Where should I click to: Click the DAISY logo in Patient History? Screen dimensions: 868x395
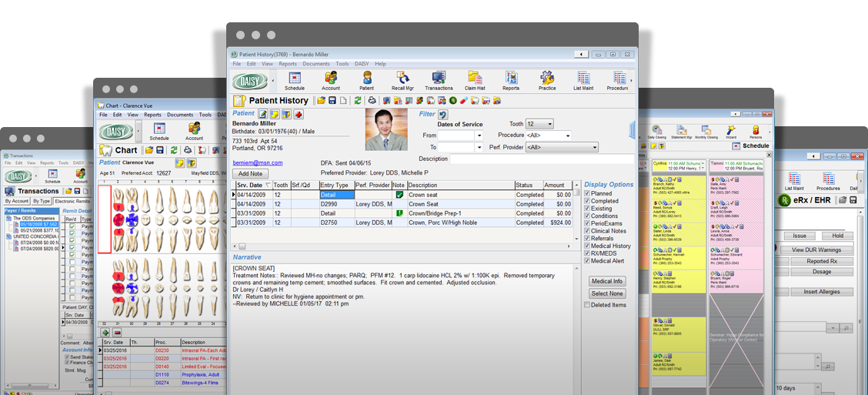tap(250, 81)
